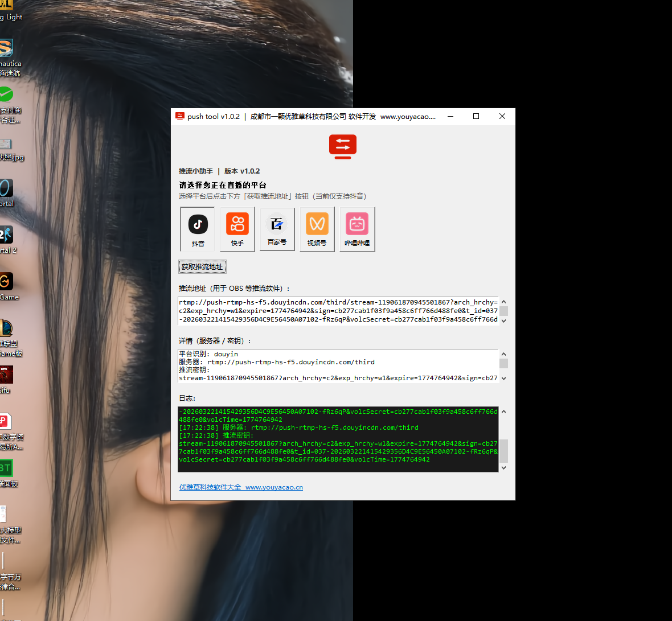
Task: Click the 日志 log scrollbar thumb
Action: 504,451
